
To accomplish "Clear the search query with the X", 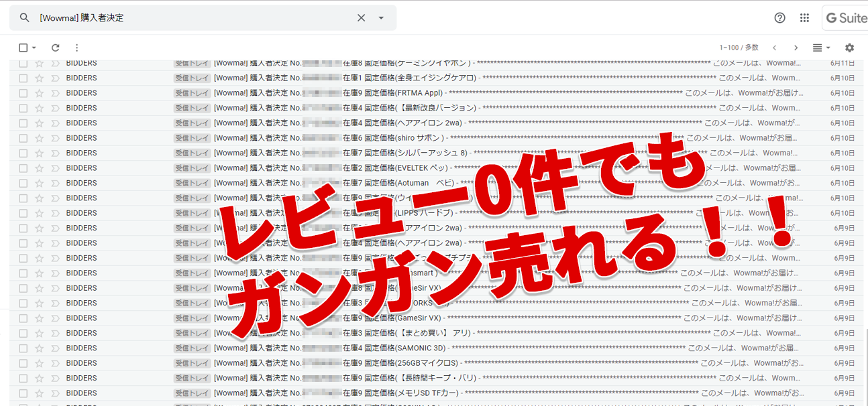I will [361, 18].
